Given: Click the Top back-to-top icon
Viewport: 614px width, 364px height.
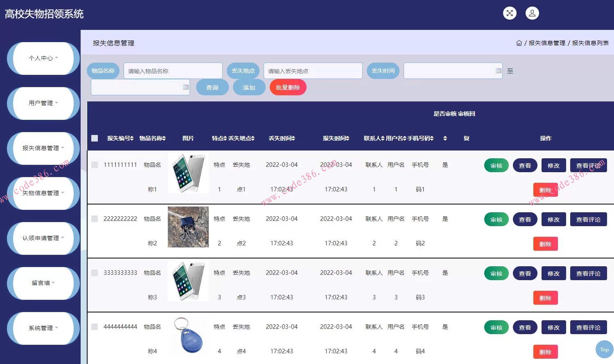Looking at the screenshot, I should point(604,350).
